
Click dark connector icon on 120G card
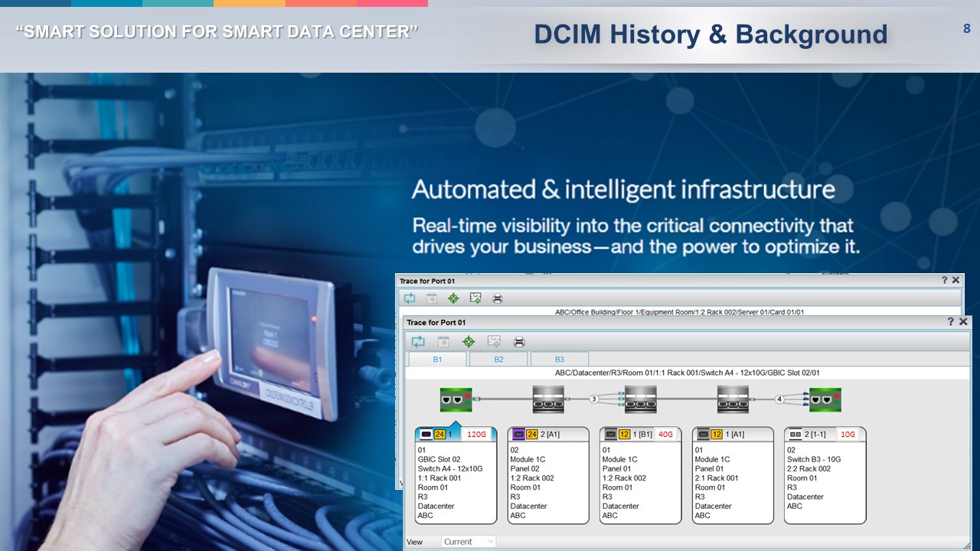click(426, 435)
